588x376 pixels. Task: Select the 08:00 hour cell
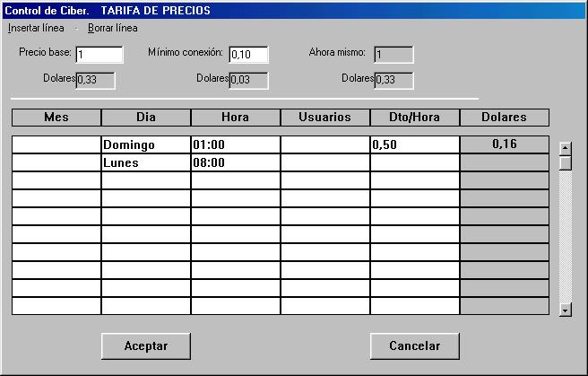click(x=236, y=162)
